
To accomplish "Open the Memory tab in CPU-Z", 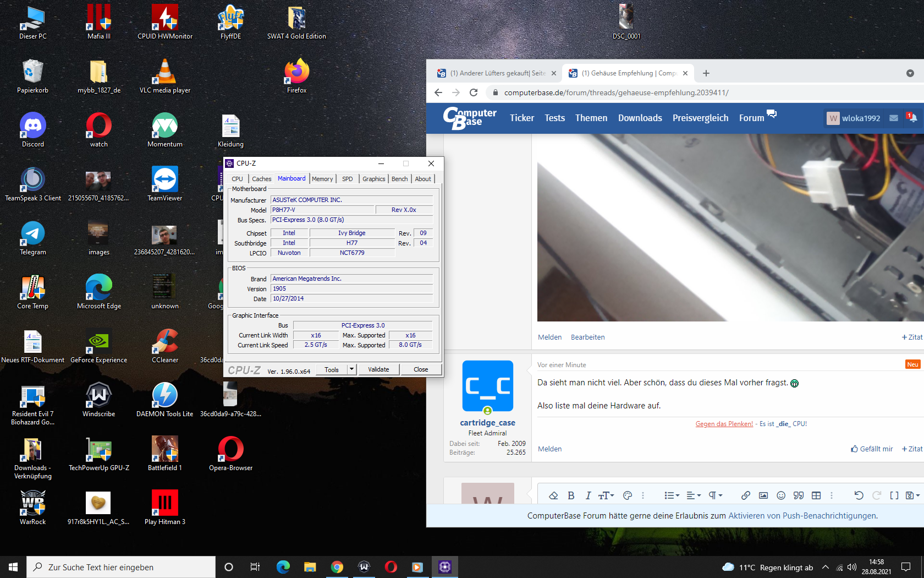I will coord(322,179).
